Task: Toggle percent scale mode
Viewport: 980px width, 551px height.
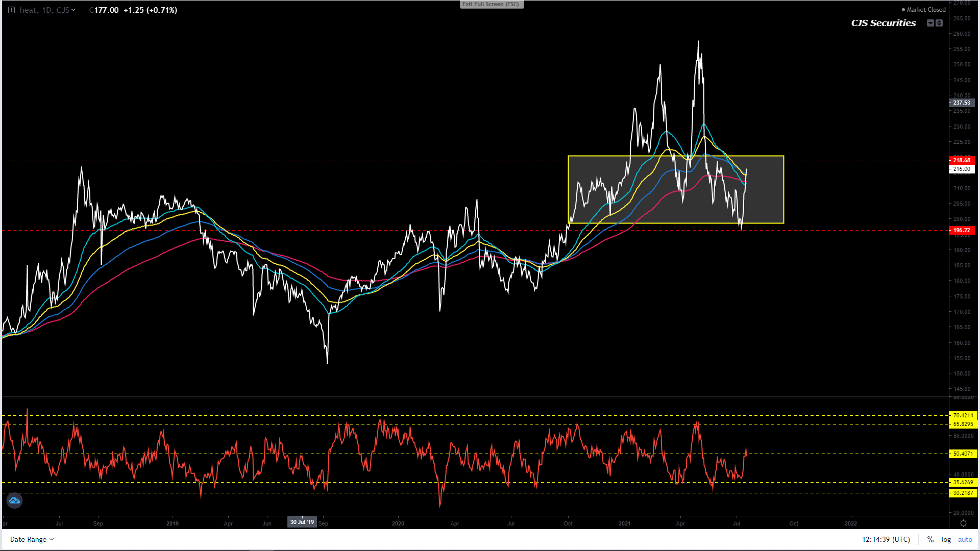Action: click(930, 539)
